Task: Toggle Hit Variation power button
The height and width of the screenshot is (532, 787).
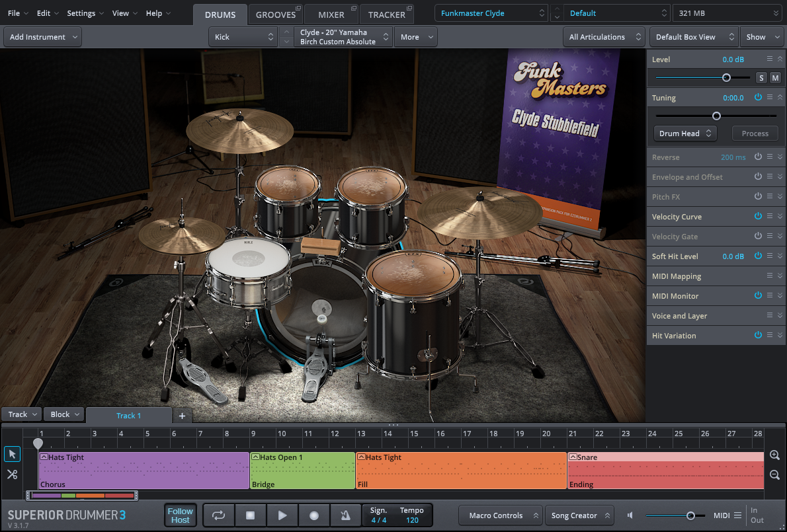Action: (x=758, y=335)
